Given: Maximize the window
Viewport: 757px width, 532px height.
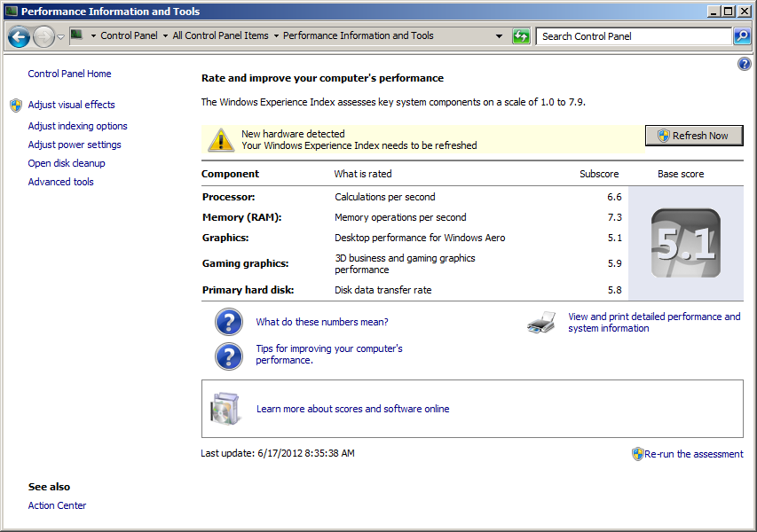Looking at the screenshot, I should (x=729, y=12).
